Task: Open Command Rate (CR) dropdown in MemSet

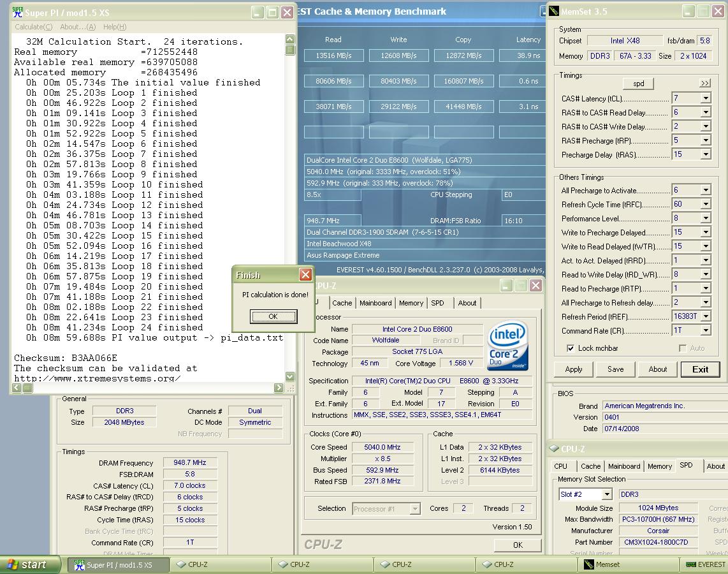Action: [706, 330]
